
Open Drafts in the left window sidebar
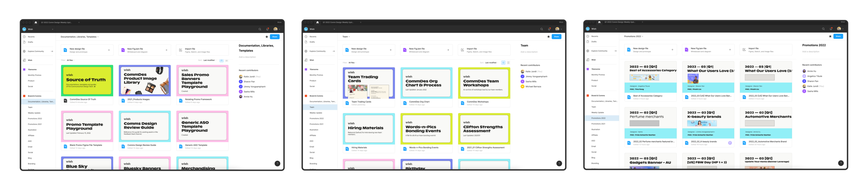(31, 42)
